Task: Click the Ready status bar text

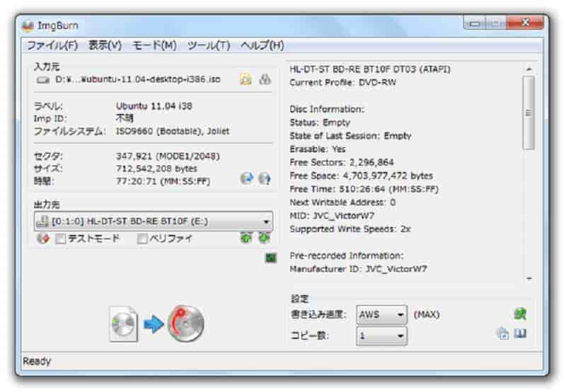Action: pyautogui.click(x=37, y=361)
